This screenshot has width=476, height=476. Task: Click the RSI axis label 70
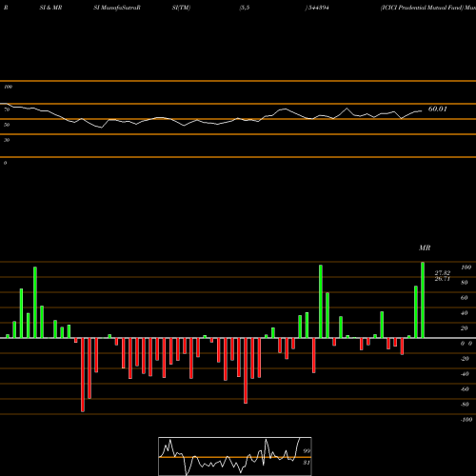7,109
